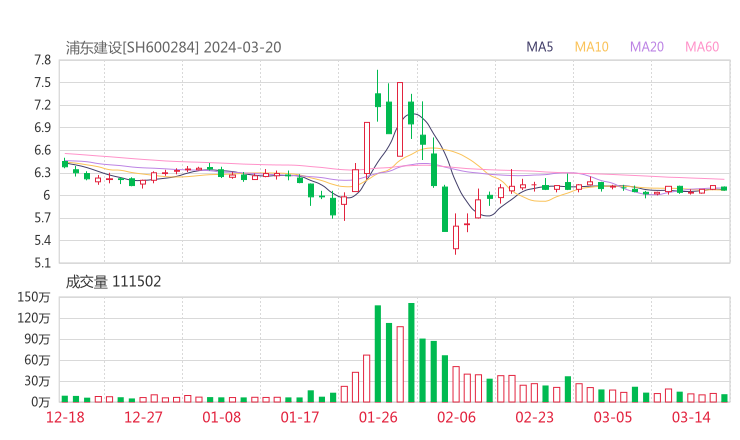Click the 03-05 date label

click(x=613, y=417)
